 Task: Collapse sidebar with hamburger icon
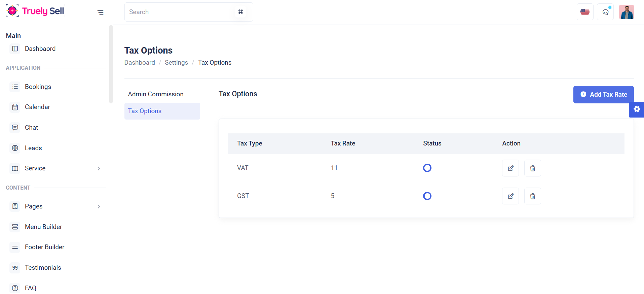pos(100,12)
